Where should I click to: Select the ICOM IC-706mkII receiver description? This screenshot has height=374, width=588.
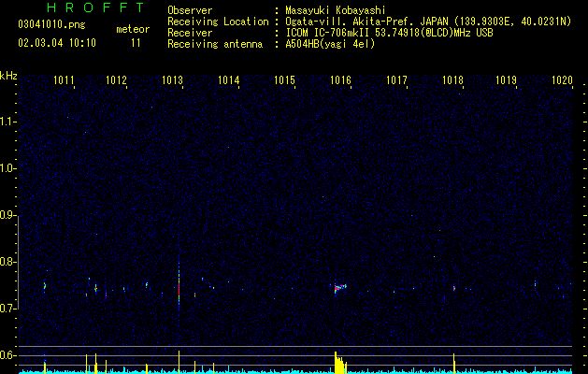[x=389, y=33]
